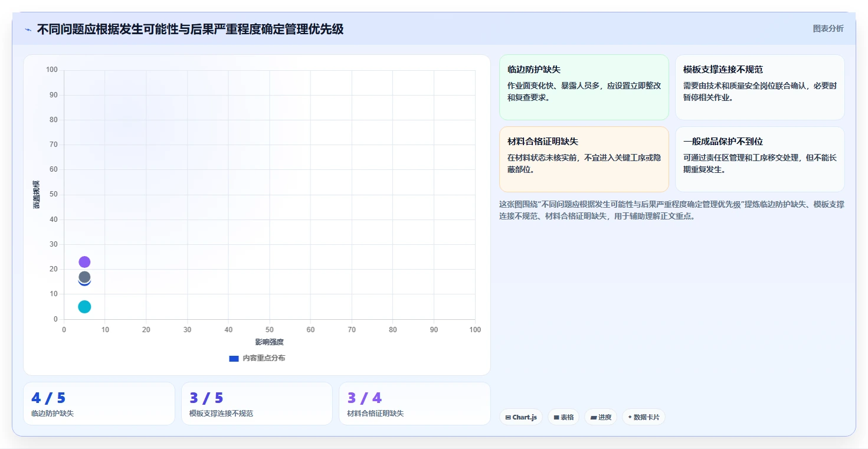
Task: Click the 图表分析 label in the header
Action: (828, 28)
